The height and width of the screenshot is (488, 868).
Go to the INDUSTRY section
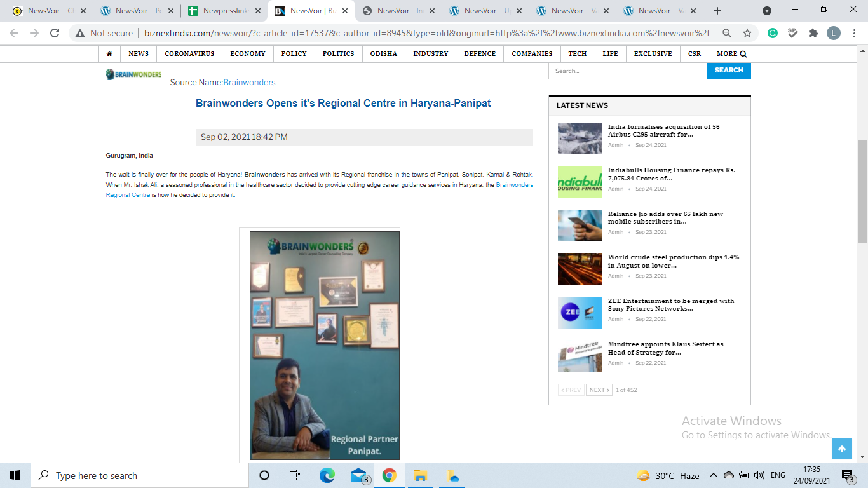(431, 54)
